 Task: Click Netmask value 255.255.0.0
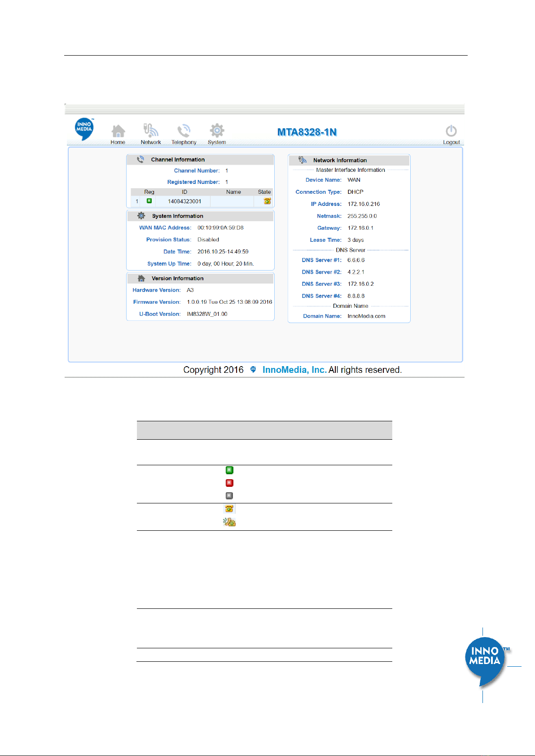[362, 216]
